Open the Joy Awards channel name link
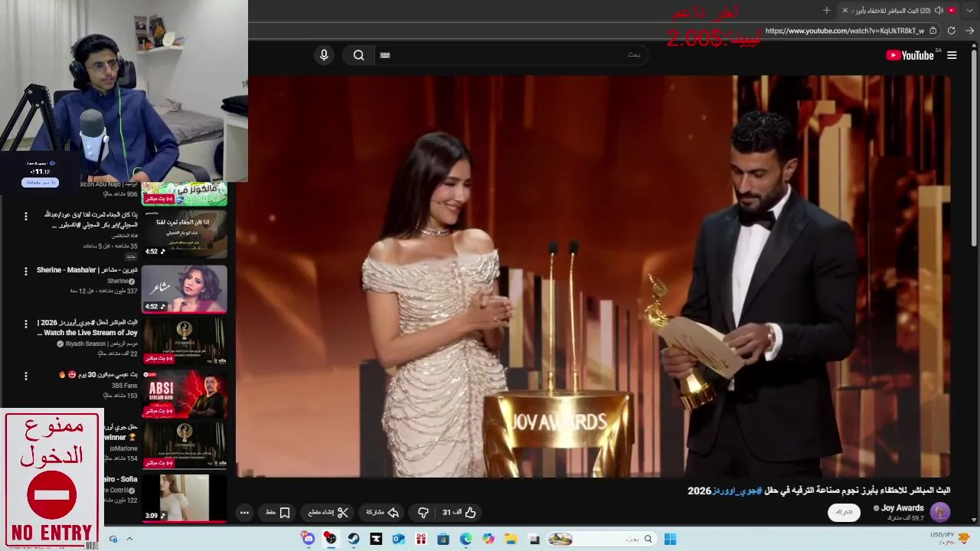The width and height of the screenshot is (980, 551). coord(903,508)
